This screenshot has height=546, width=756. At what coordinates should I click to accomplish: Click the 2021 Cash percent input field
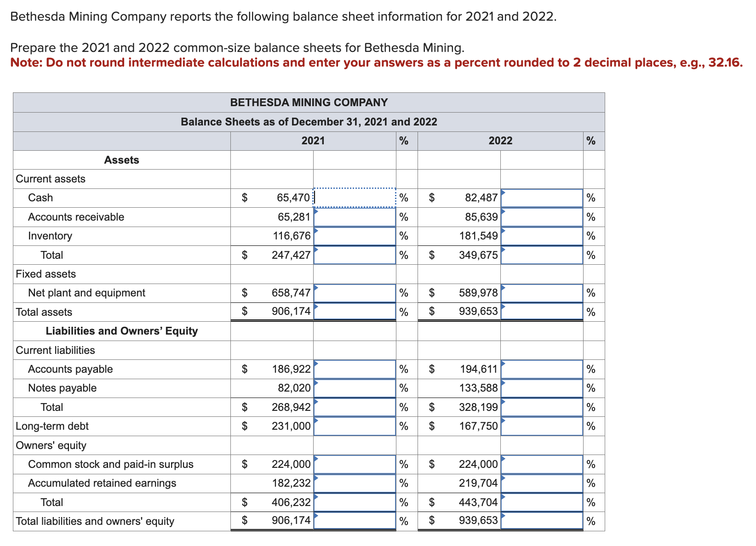click(355, 198)
